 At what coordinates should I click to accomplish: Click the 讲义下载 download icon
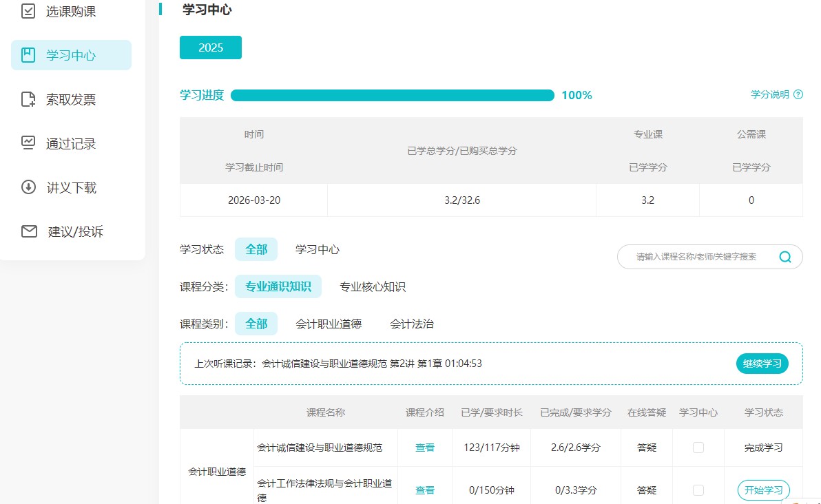pos(28,187)
